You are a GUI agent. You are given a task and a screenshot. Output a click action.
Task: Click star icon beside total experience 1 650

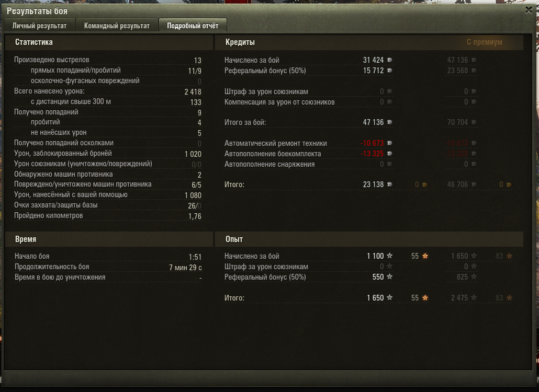pyautogui.click(x=389, y=297)
